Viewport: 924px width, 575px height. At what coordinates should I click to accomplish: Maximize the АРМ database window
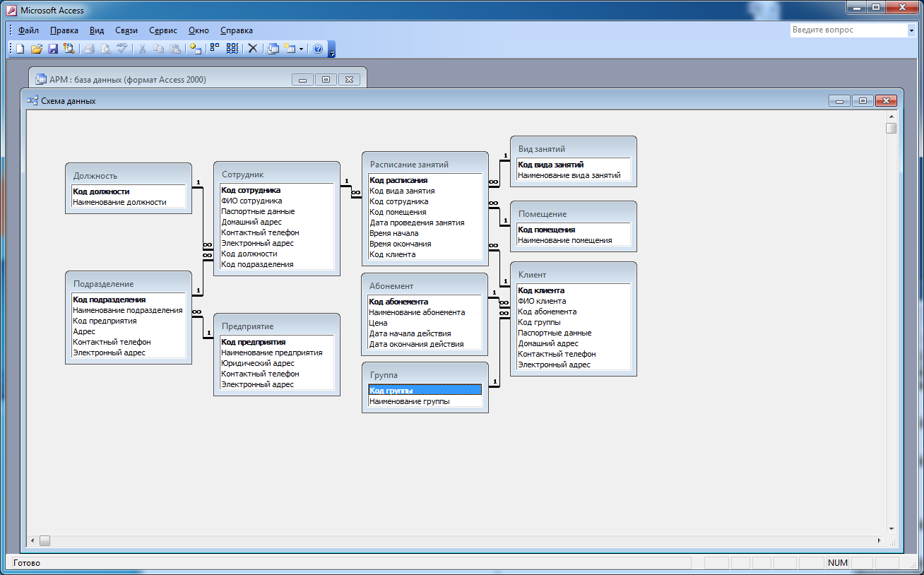[326, 80]
